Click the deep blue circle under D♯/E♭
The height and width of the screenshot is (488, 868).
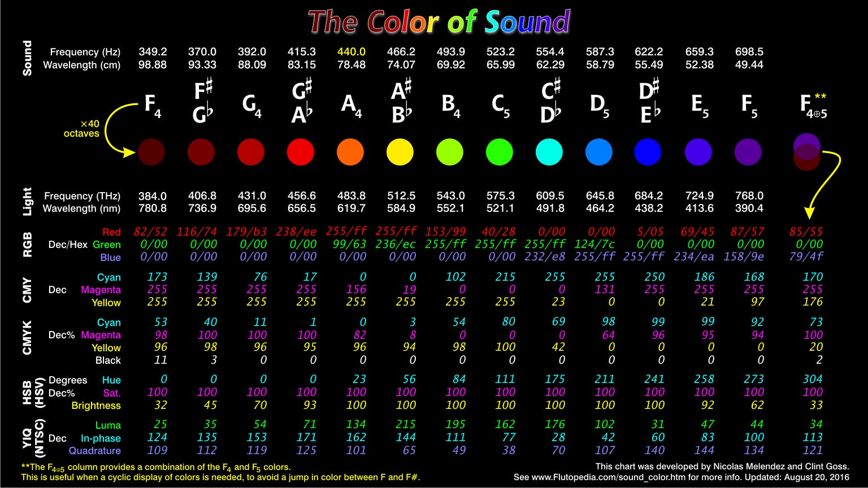[648, 152]
